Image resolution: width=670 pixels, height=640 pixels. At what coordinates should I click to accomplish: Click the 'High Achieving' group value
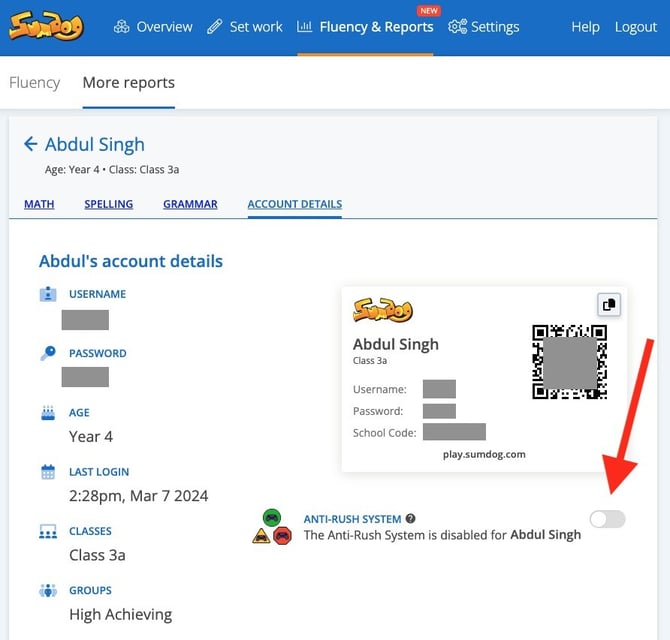click(x=120, y=614)
